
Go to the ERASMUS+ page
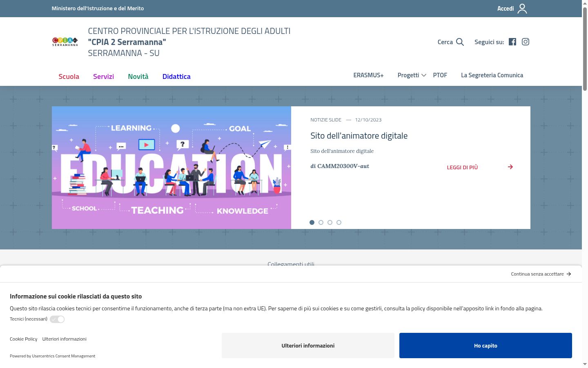pos(368,75)
